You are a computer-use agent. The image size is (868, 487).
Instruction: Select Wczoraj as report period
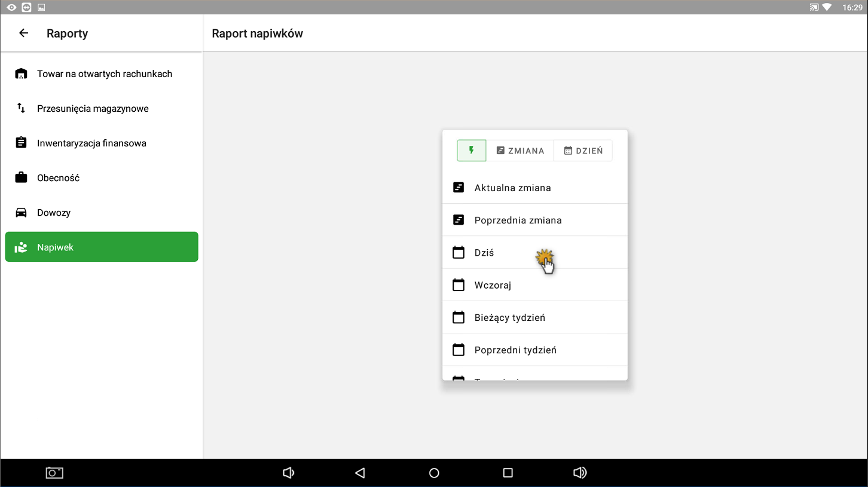[493, 285]
